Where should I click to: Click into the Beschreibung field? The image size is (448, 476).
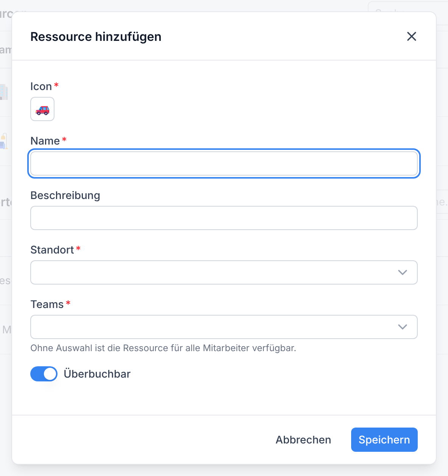(x=224, y=218)
